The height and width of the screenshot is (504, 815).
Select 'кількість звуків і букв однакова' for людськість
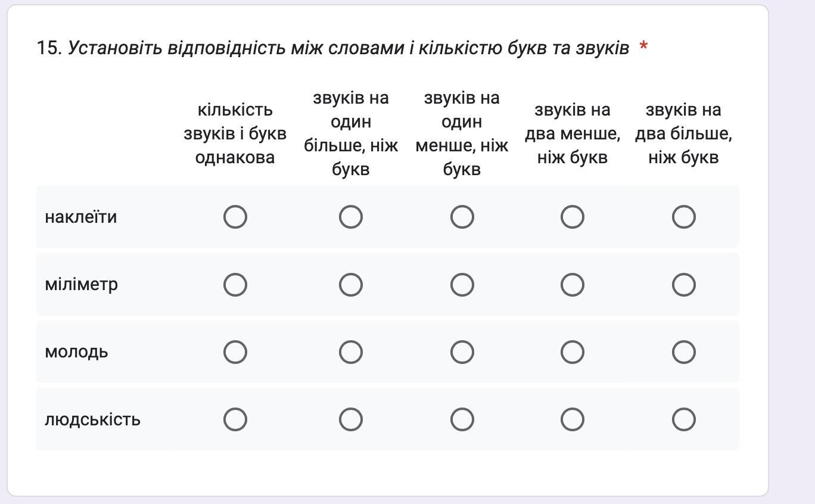pyautogui.click(x=235, y=419)
